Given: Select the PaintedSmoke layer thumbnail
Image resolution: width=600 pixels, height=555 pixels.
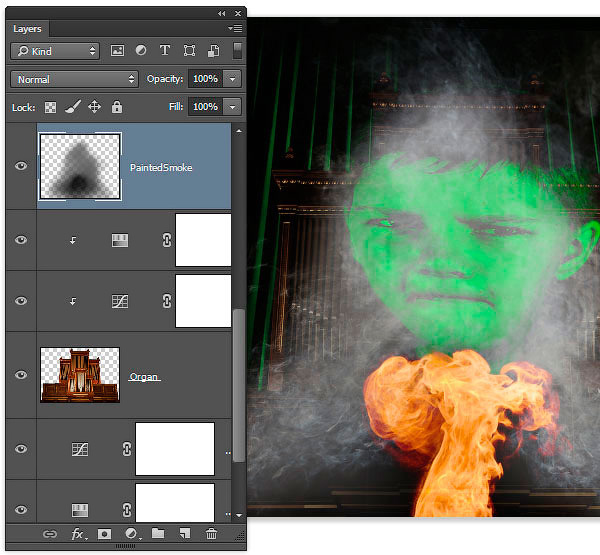Looking at the screenshot, I should (80, 166).
